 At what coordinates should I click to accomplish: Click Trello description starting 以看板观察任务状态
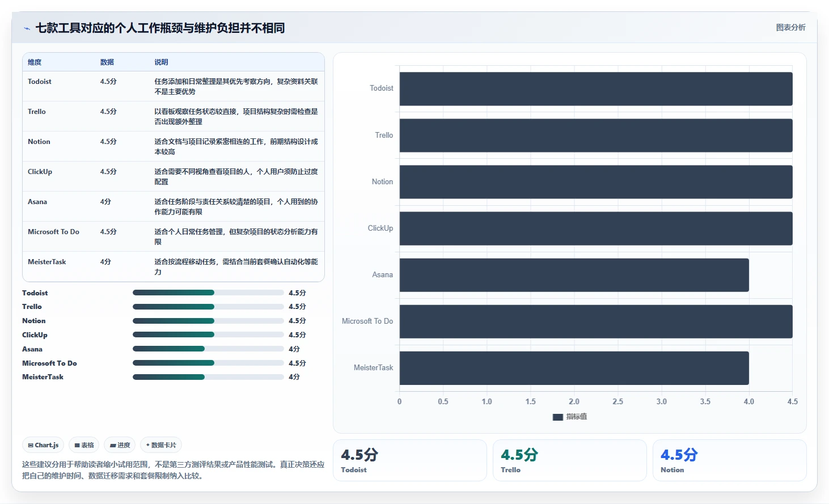(x=236, y=116)
